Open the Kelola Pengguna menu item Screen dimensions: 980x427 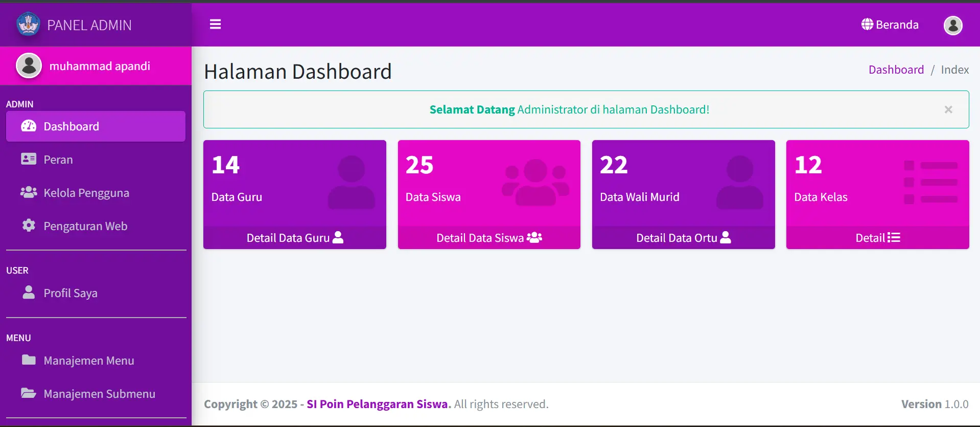point(96,193)
